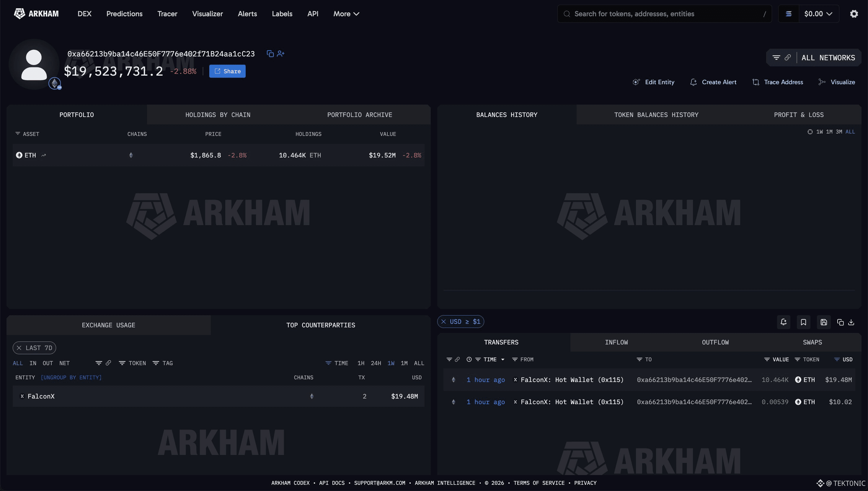
Task: Expand the More menu in the top navigation
Action: point(346,14)
